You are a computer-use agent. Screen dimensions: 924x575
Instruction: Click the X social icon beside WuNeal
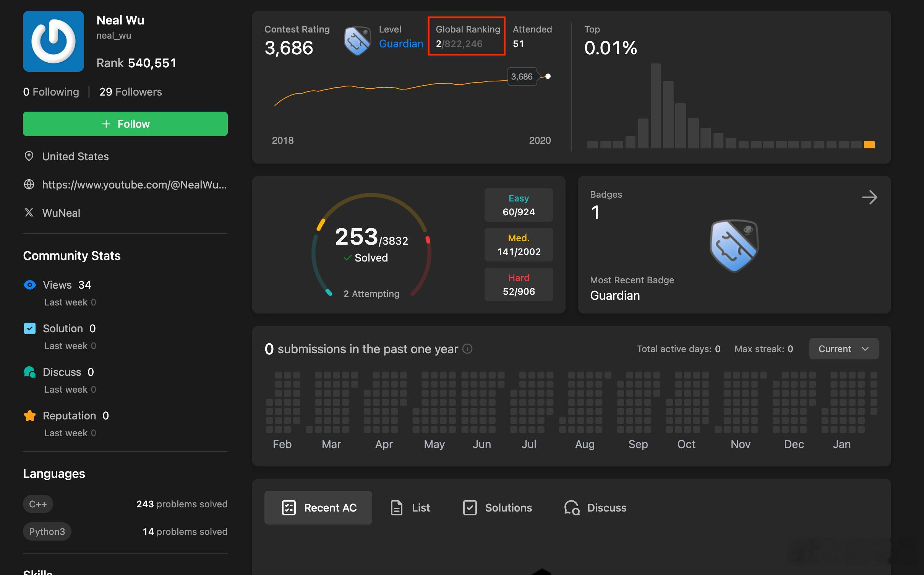point(29,213)
